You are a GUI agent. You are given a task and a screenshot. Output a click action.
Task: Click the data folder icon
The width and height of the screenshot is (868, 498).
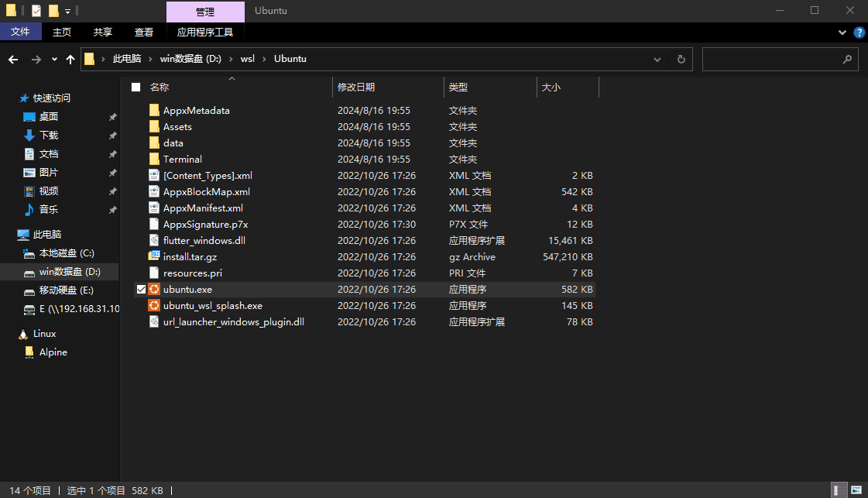tap(154, 143)
